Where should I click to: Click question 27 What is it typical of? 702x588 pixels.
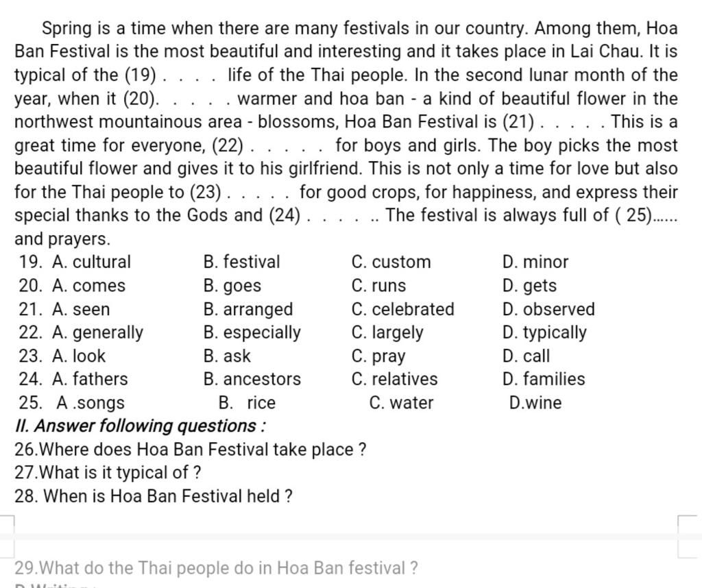pyautogui.click(x=108, y=473)
